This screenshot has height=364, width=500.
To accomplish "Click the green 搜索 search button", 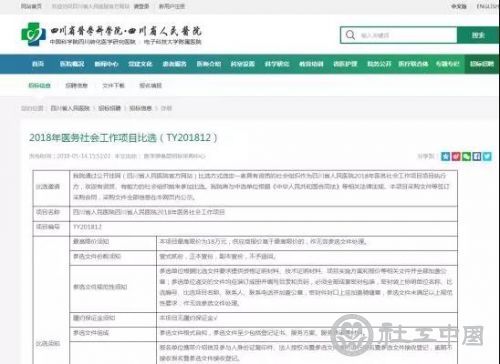I will point(478,35).
